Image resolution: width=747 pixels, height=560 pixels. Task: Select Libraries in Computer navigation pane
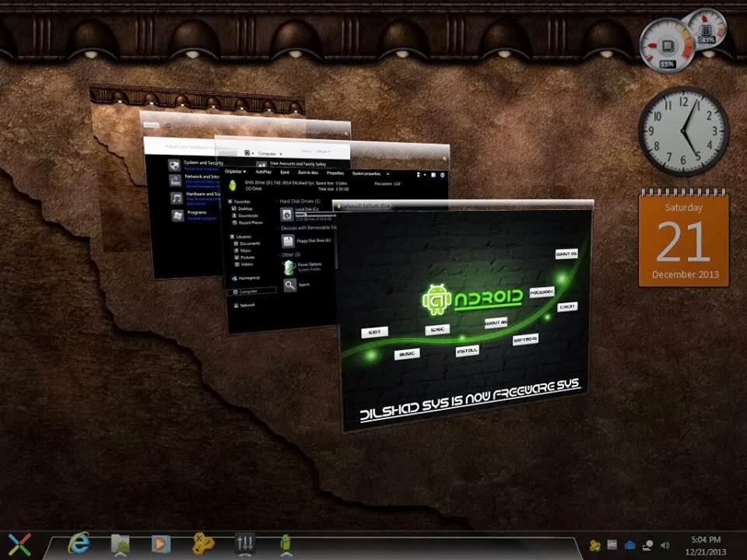click(240, 236)
